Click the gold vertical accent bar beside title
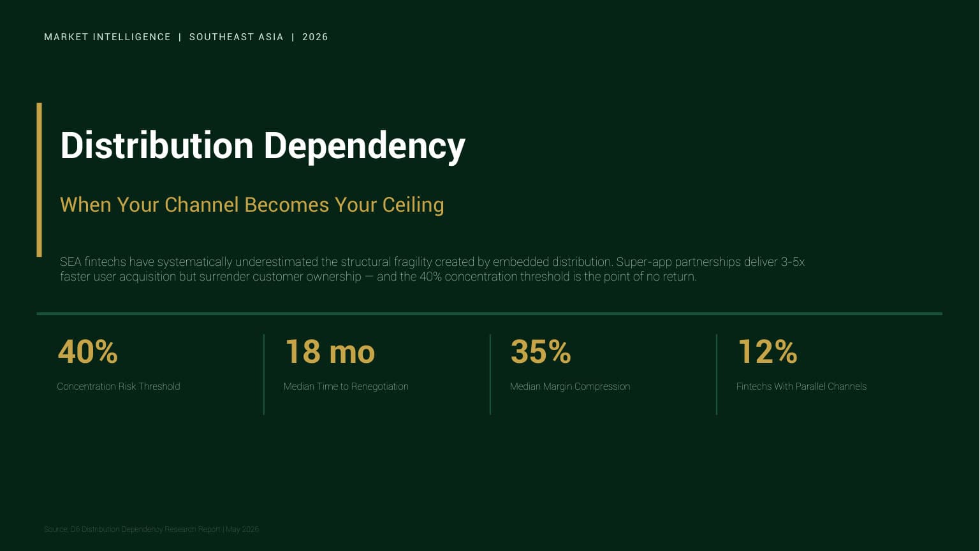980x551 pixels. coord(39,180)
